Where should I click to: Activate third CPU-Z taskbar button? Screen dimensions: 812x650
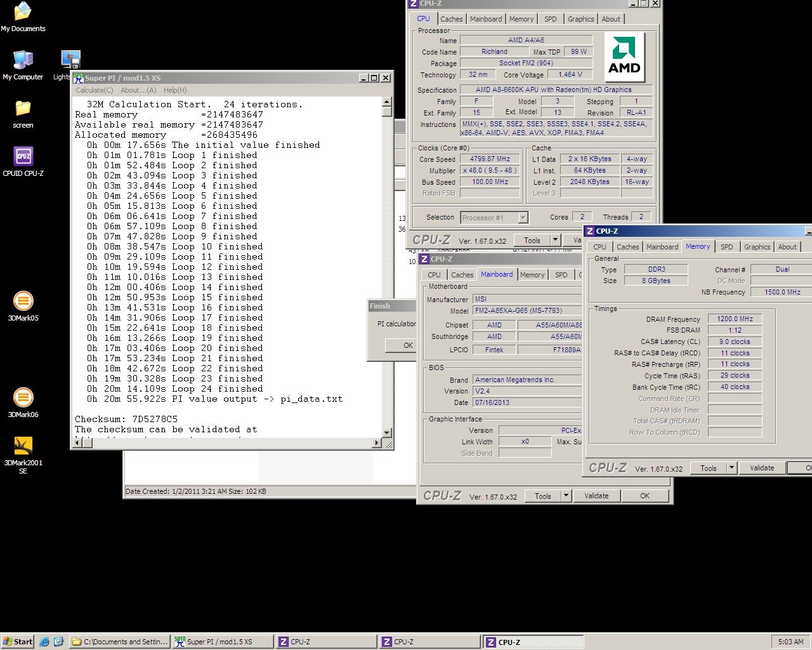click(x=533, y=642)
